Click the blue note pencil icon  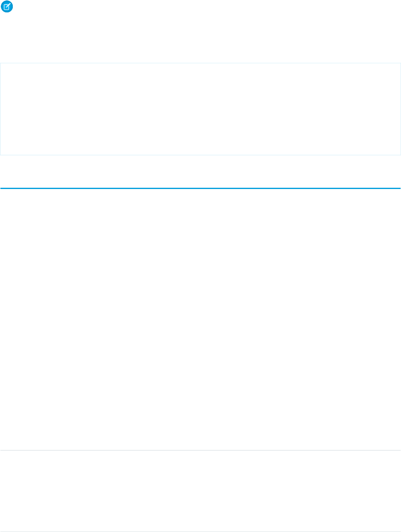[7, 7]
